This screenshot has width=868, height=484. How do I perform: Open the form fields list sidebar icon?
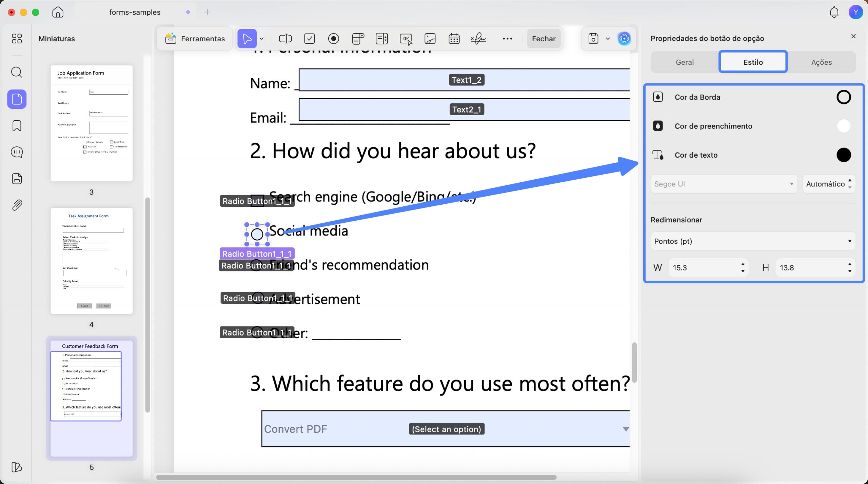[x=17, y=179]
